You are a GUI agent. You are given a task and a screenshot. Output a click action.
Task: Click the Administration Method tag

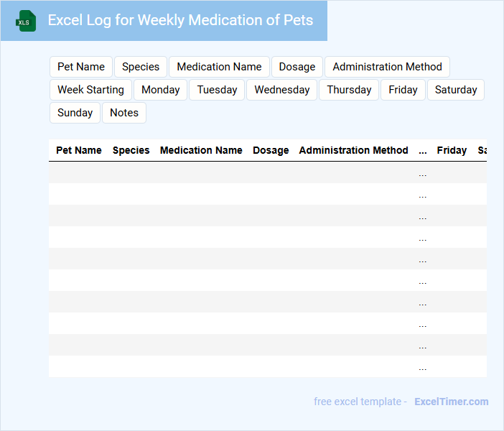coord(387,67)
